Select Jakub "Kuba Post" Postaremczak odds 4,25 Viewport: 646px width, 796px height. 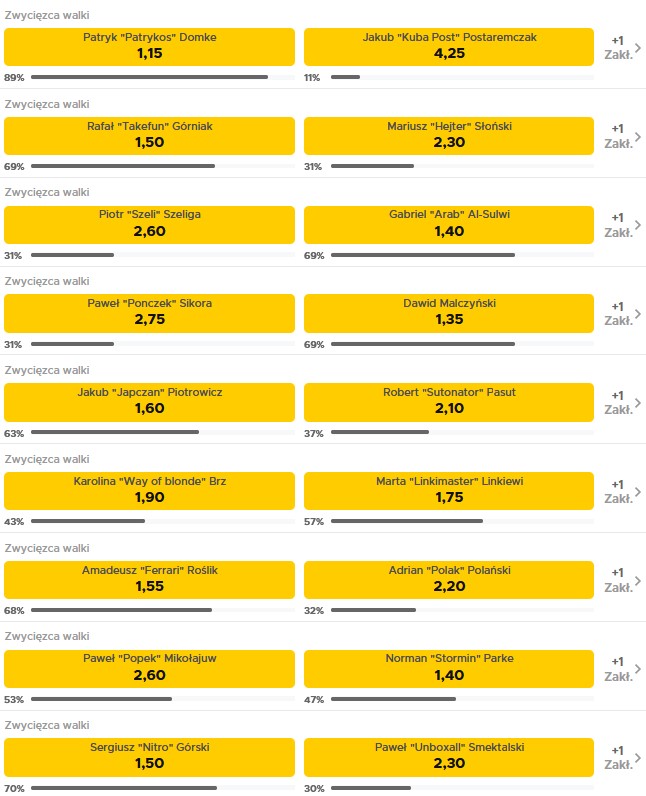(x=449, y=46)
